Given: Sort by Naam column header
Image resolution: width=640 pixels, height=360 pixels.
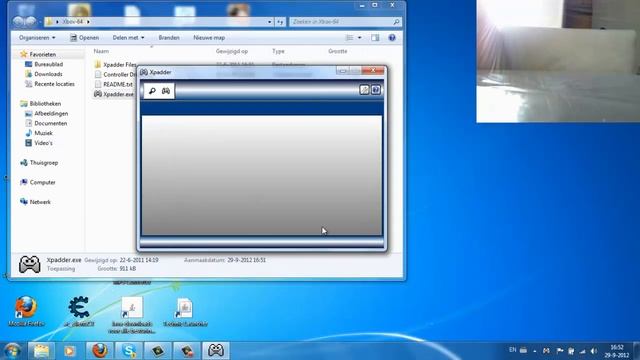Looking at the screenshot, I should [101, 51].
